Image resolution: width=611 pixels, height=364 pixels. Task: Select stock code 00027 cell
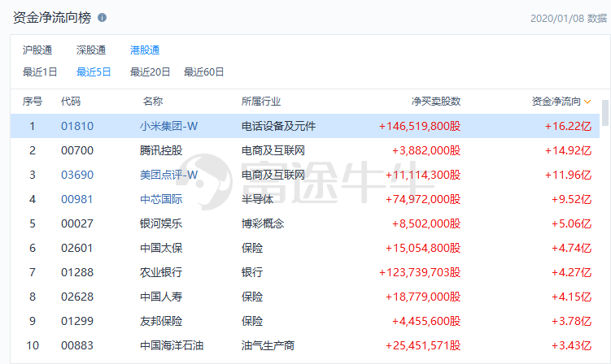77,223
